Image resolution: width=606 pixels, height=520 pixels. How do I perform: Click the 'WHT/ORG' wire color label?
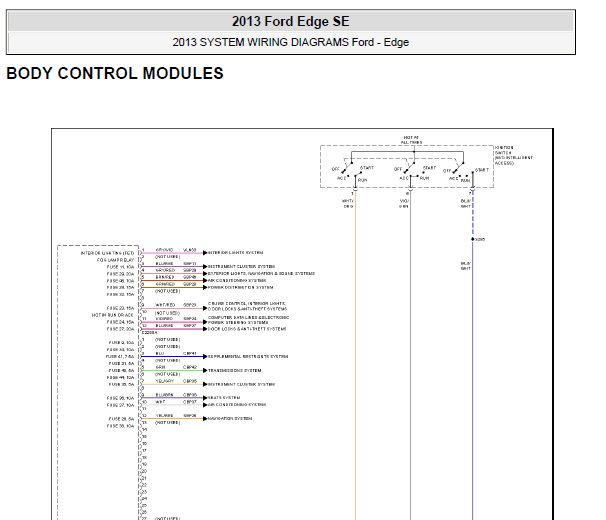coord(348,204)
